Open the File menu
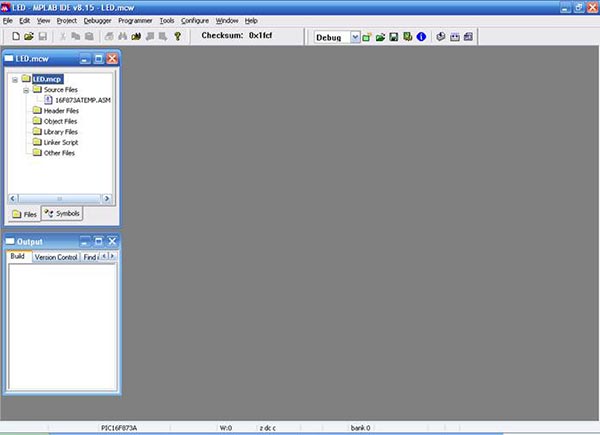Screen dimensions: 600x435 click(8, 21)
